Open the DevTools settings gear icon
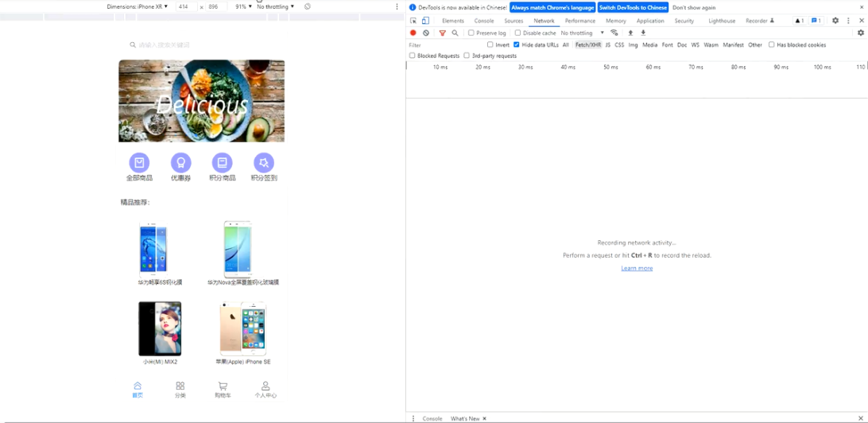Screen dimensions: 868x423 (835, 21)
